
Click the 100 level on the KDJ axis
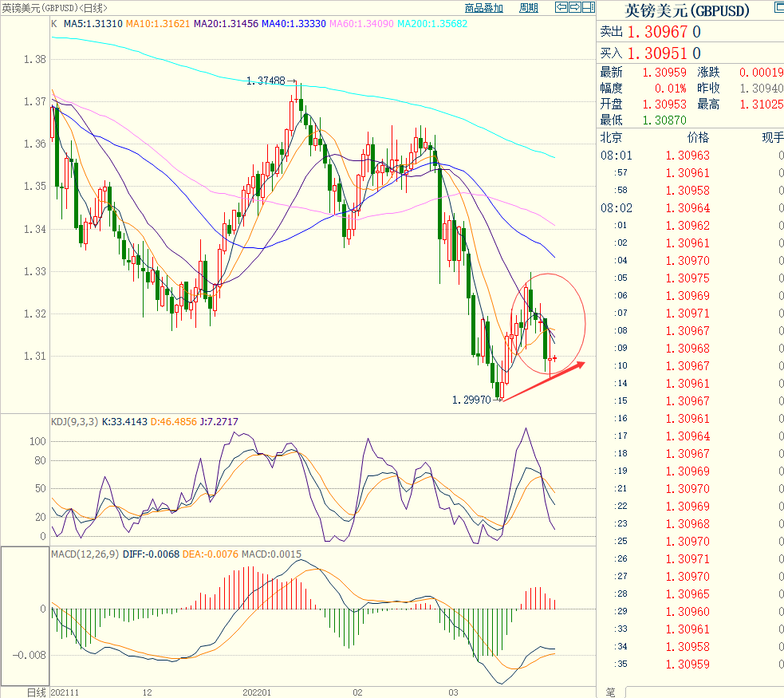pos(37,441)
